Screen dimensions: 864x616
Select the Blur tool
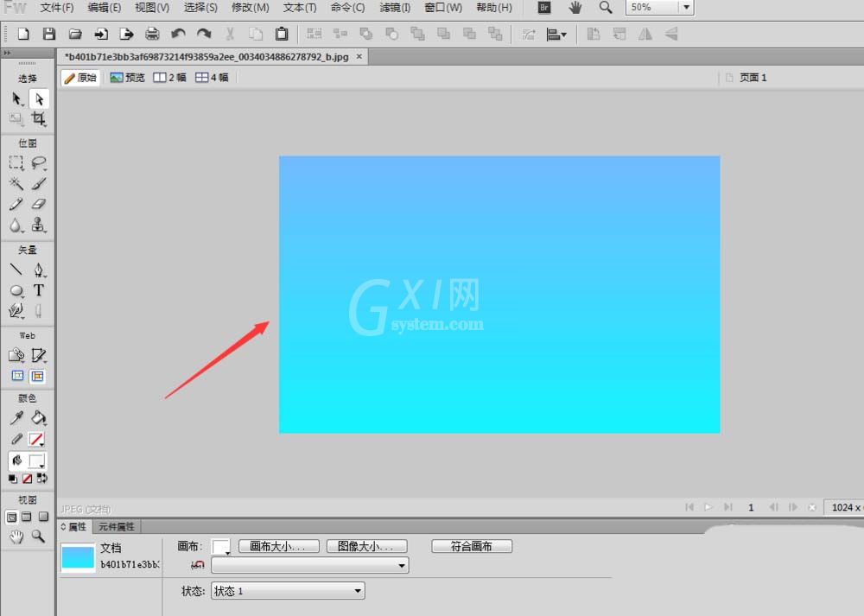16,225
